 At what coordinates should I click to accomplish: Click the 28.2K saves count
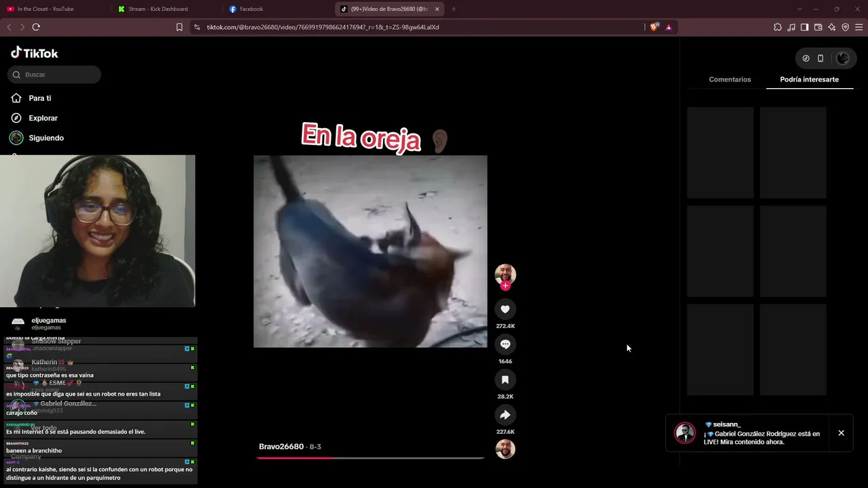[505, 396]
